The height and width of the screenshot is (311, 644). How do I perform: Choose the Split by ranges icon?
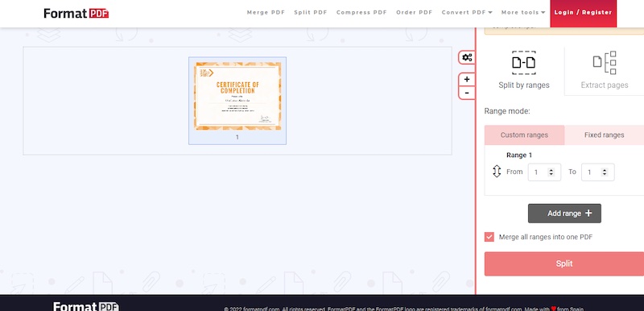524,63
